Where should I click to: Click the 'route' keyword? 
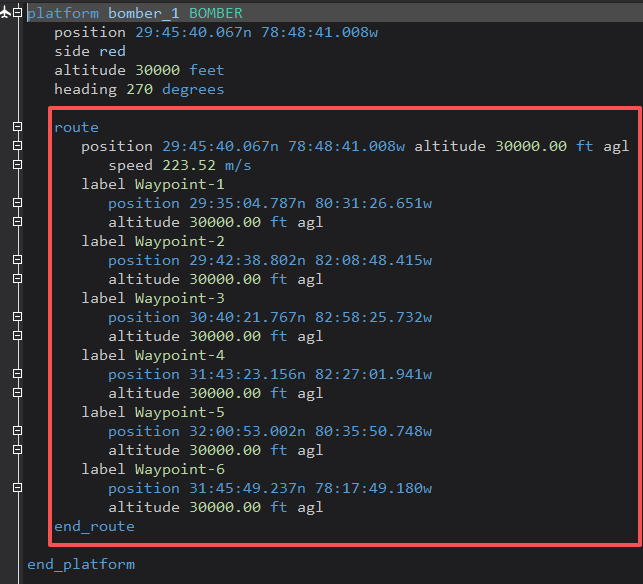[76, 128]
